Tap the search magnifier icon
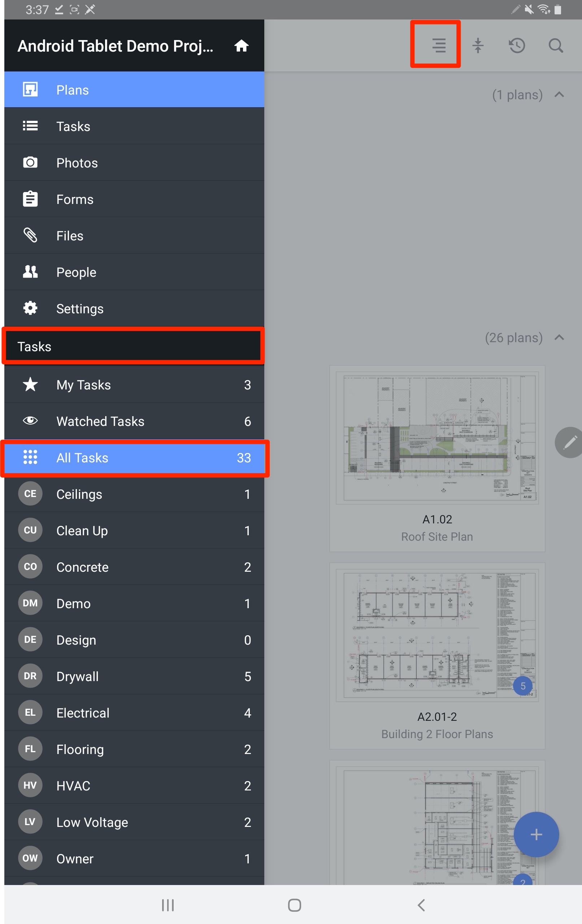The height and width of the screenshot is (924, 582). pyautogui.click(x=556, y=45)
